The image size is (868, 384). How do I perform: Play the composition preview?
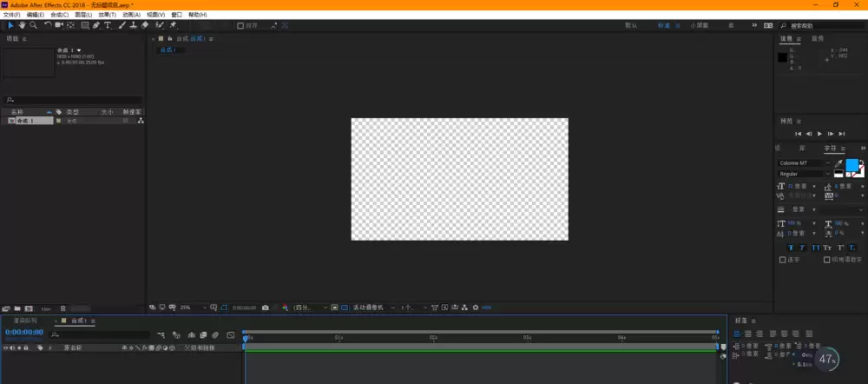tap(820, 134)
